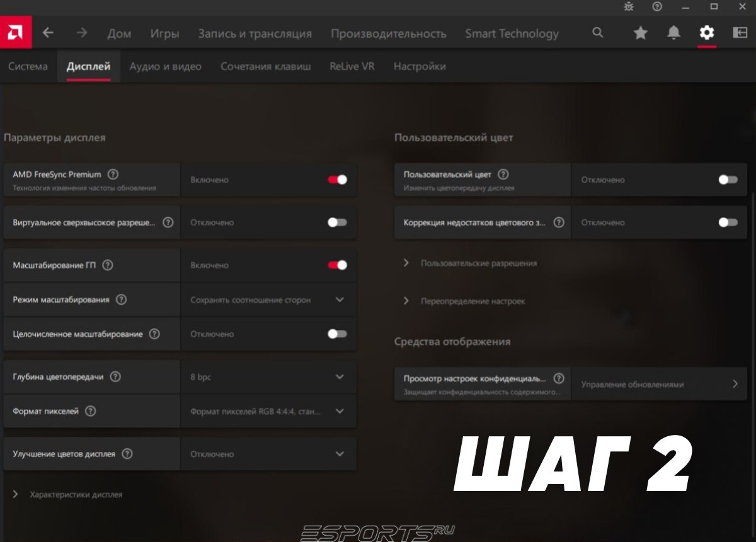Show help for Режим масштабирования
Viewport: 756px width, 542px height.
(121, 300)
